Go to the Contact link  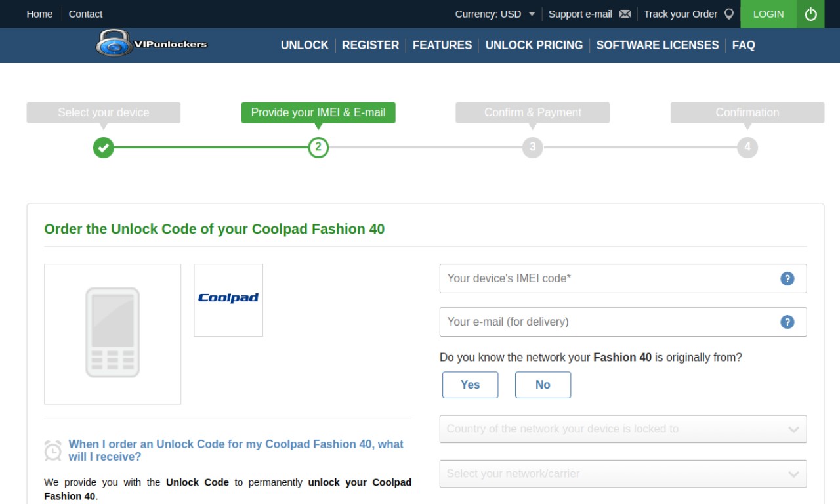point(85,14)
